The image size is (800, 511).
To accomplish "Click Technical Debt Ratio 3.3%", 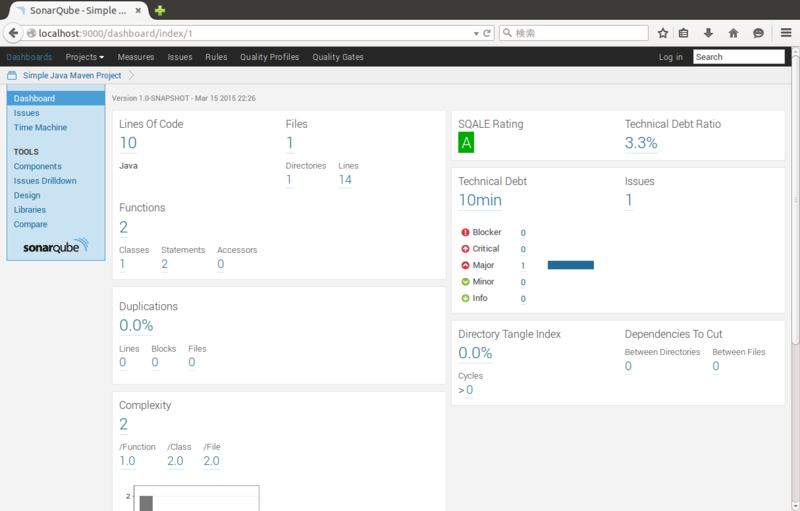I will [641, 143].
